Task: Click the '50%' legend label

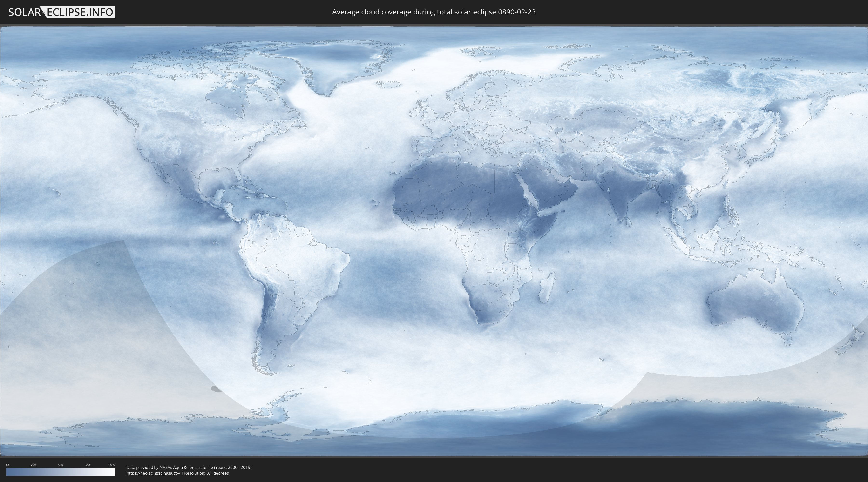Action: [61, 465]
